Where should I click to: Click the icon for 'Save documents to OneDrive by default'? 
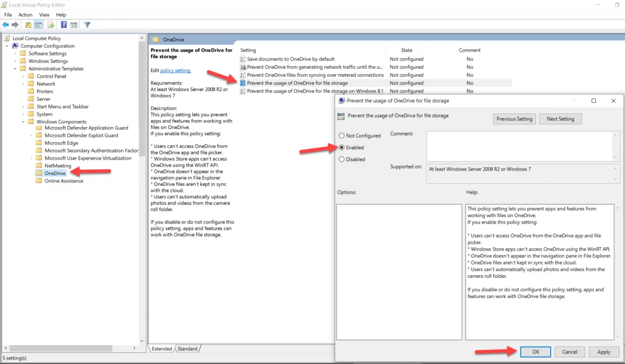[x=243, y=59]
